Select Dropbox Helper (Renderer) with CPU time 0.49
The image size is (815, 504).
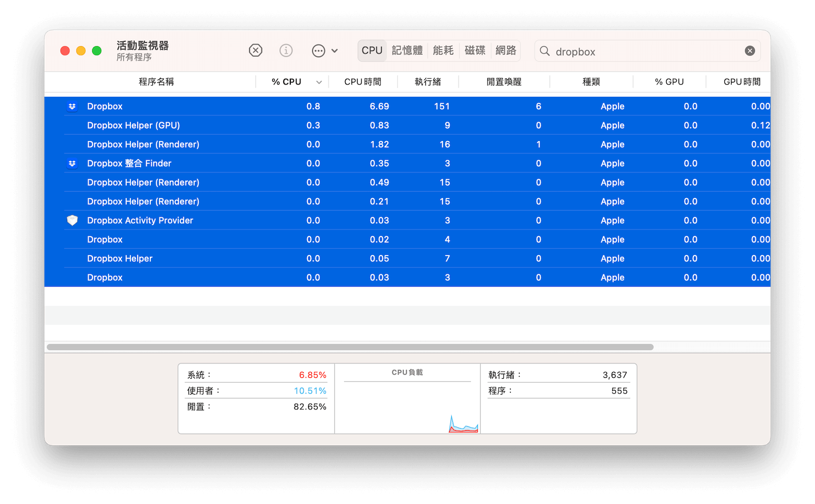click(407, 182)
